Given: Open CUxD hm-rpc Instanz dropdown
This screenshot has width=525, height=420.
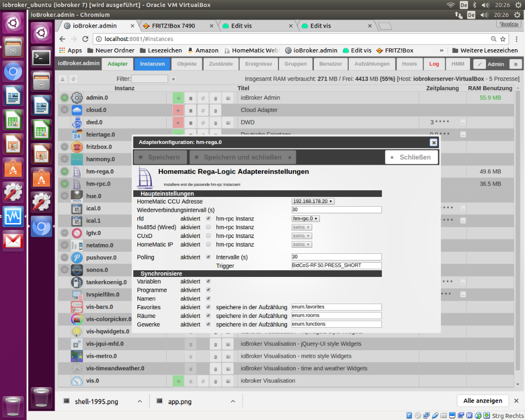Looking at the screenshot, I should coord(301,236).
